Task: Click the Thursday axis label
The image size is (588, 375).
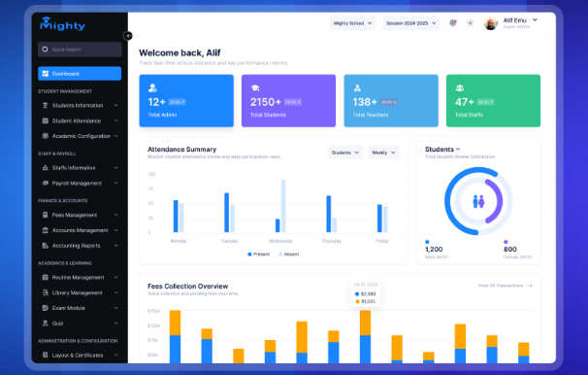Action: pos(332,241)
